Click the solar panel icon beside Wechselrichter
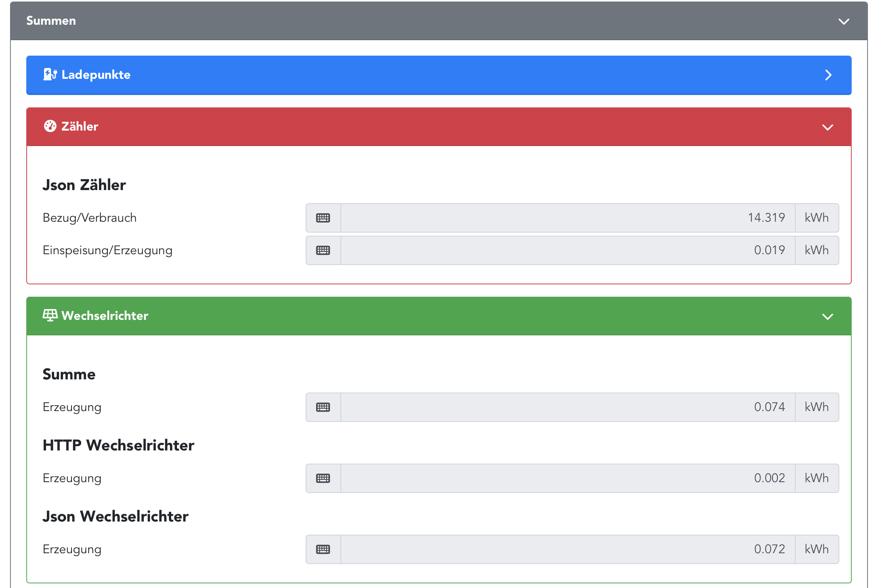This screenshot has width=871, height=588. 50,315
